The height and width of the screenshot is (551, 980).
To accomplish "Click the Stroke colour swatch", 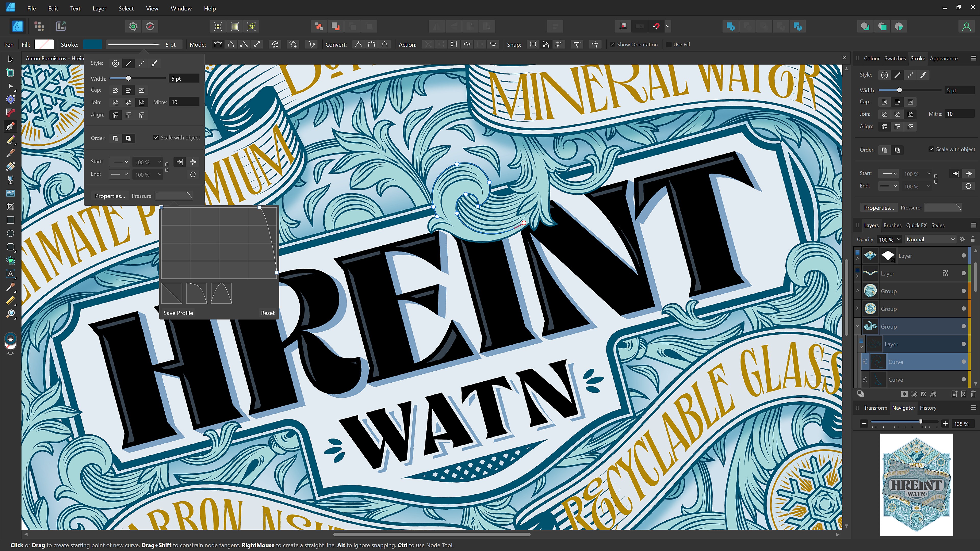I will click(x=92, y=44).
